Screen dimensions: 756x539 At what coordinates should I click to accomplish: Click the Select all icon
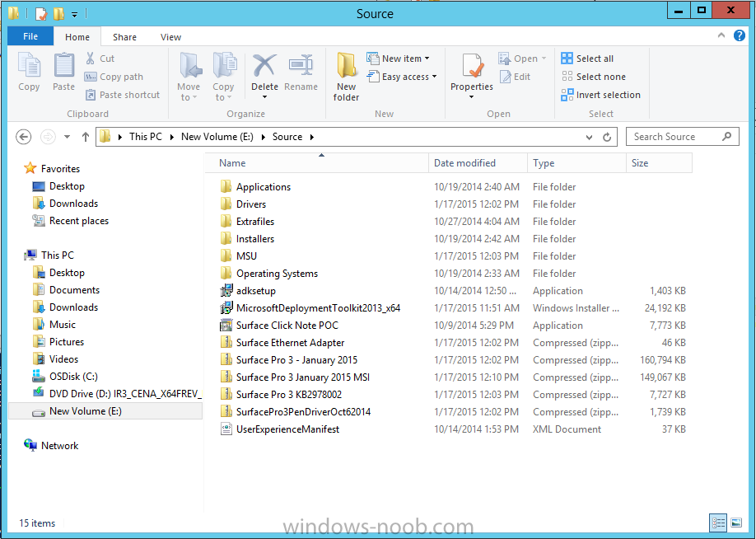pyautogui.click(x=567, y=59)
